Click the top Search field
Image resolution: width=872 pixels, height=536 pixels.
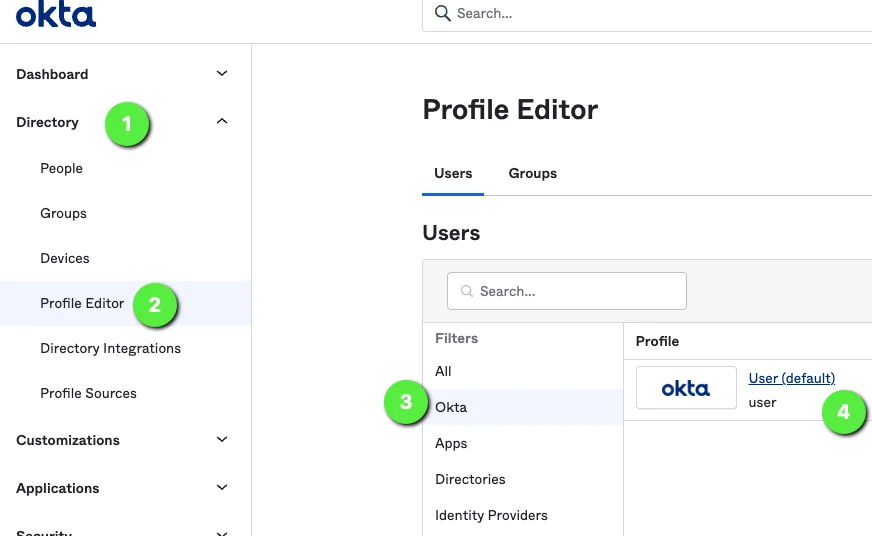[x=647, y=14]
